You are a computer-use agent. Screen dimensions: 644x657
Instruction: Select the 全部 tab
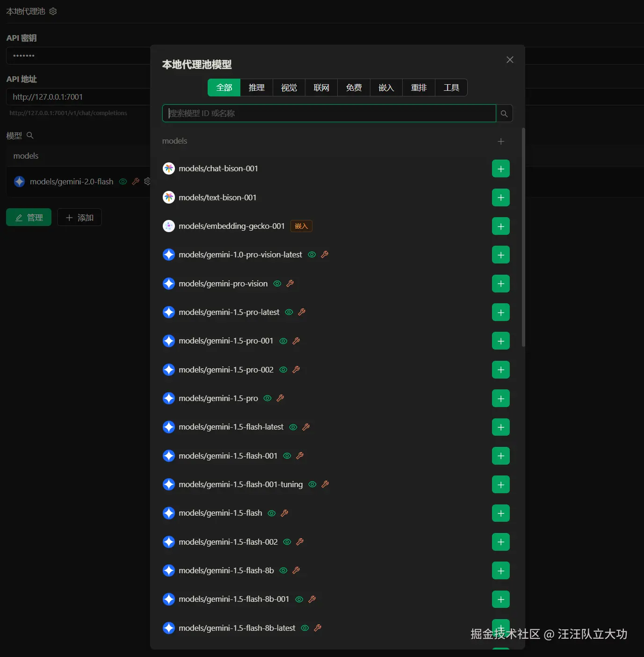point(224,88)
